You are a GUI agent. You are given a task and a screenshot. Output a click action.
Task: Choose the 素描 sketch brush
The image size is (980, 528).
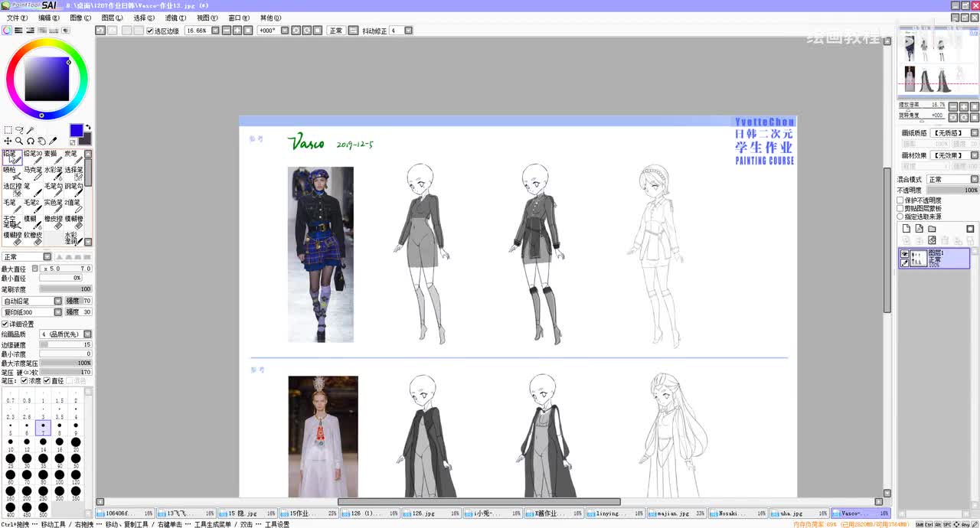tap(53, 158)
